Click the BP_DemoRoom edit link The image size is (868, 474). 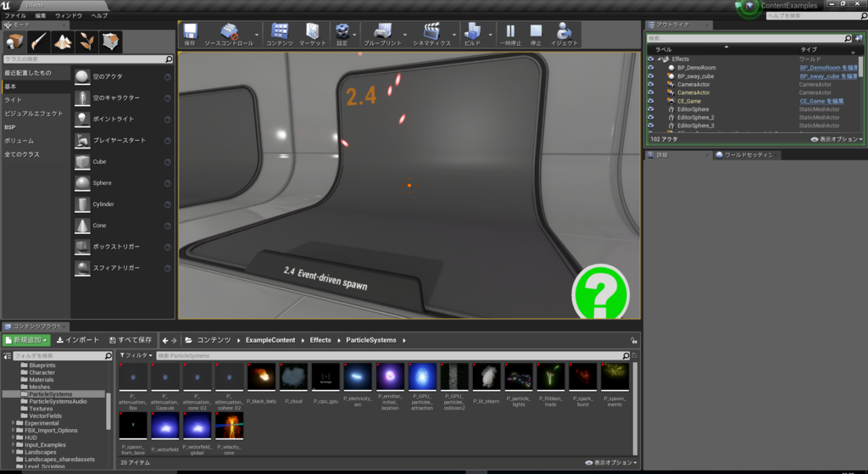[829, 68]
